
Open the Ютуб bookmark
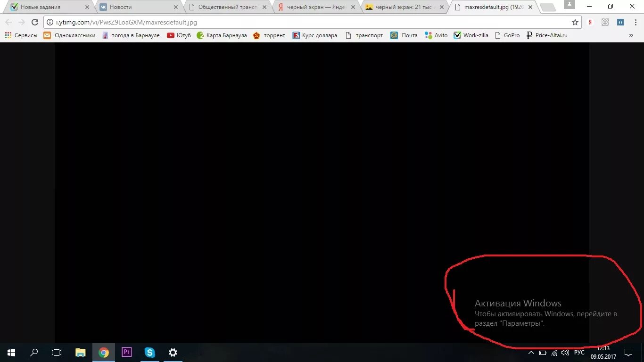179,35
